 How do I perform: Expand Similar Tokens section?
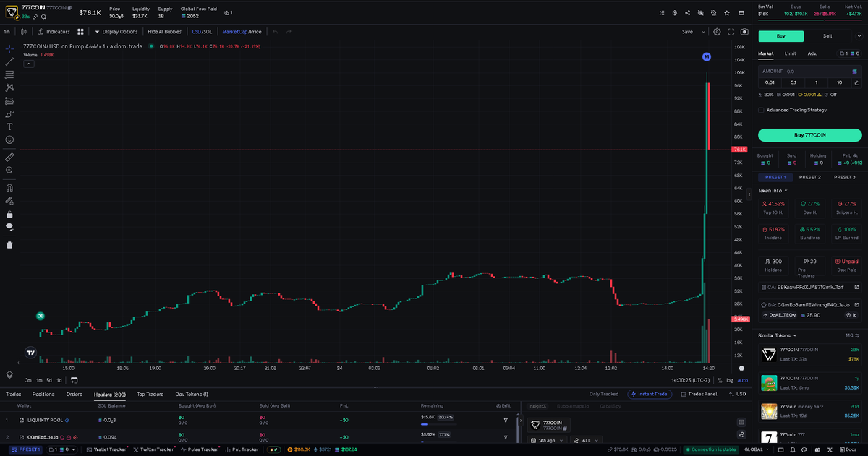click(777, 335)
